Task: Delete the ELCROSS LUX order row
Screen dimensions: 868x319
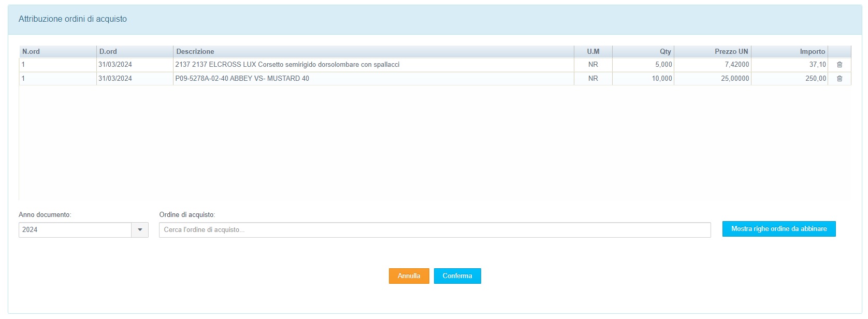Action: 840,65
